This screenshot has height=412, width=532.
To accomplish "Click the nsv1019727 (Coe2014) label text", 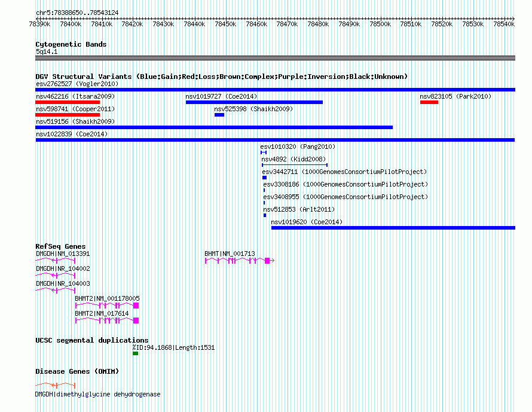I will (221, 96).
